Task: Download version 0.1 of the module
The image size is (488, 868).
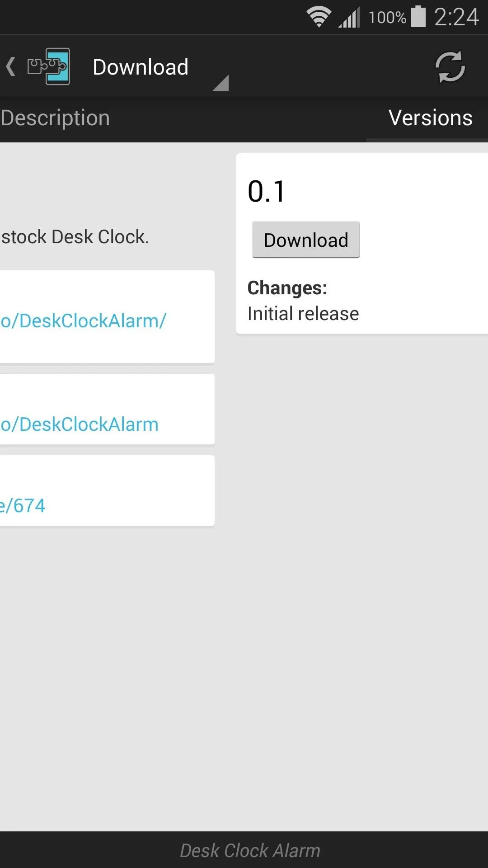Action: click(x=306, y=240)
